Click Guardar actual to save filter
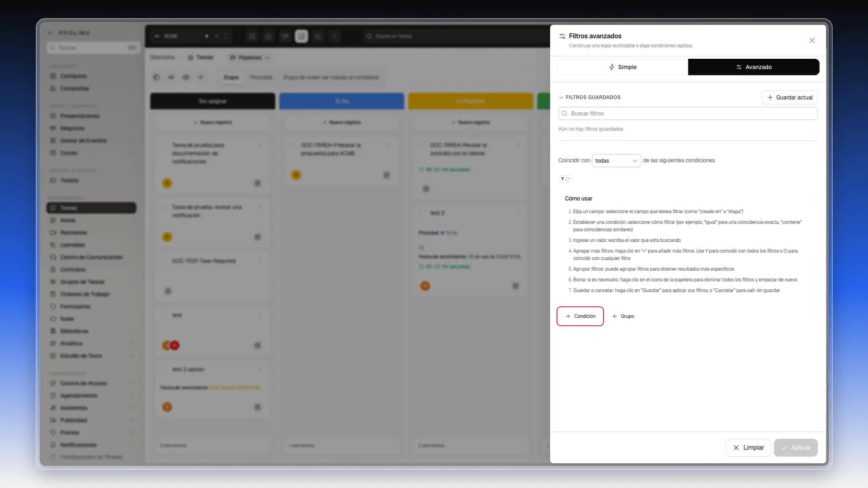 789,97
